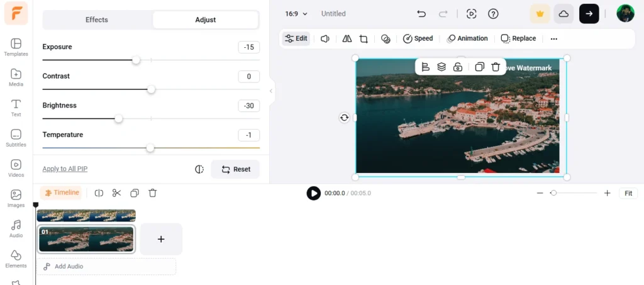
Task: Click the timeline zoom out minus
Action: pyautogui.click(x=540, y=193)
